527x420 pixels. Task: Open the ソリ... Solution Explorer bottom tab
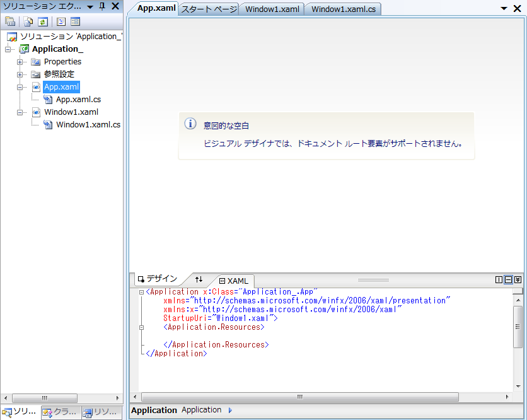pyautogui.click(x=20, y=412)
